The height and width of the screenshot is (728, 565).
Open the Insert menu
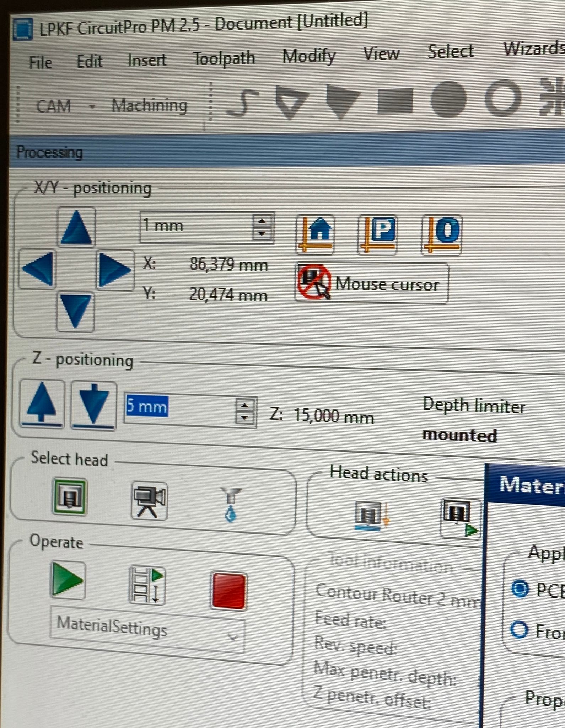click(147, 60)
